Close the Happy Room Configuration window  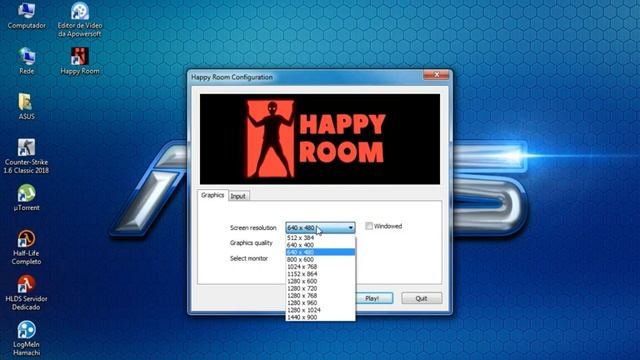coord(436,75)
